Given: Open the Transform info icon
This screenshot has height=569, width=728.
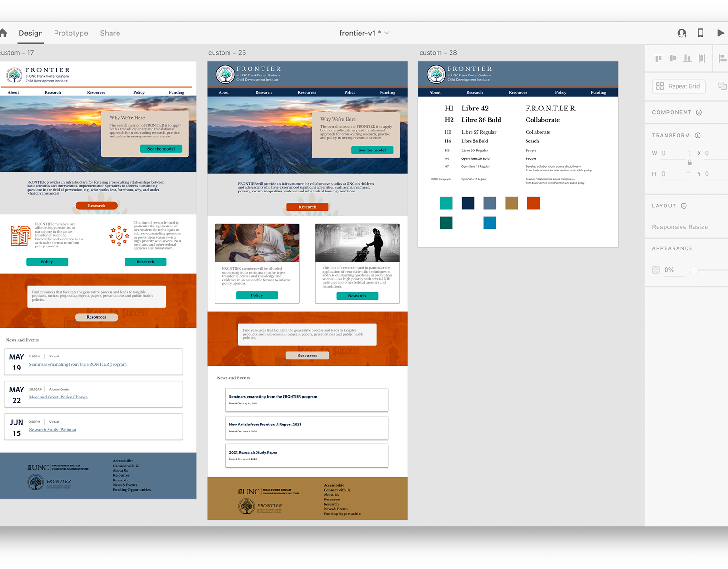Looking at the screenshot, I should [698, 136].
